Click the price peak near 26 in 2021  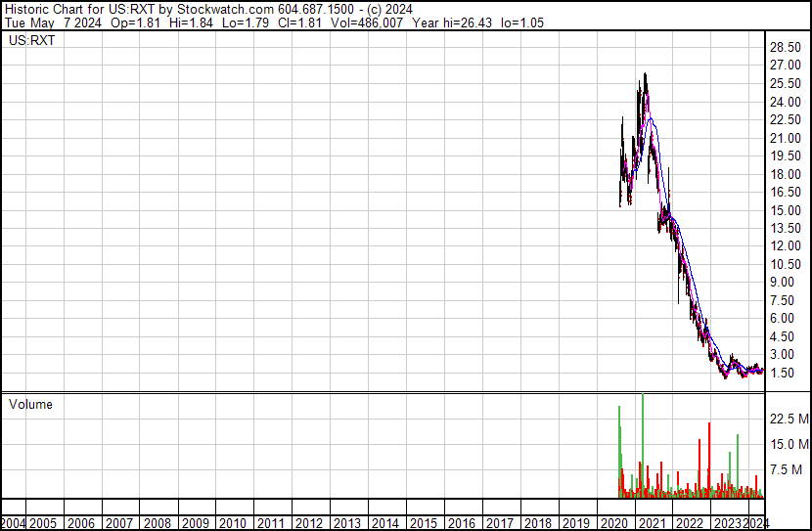[644, 76]
